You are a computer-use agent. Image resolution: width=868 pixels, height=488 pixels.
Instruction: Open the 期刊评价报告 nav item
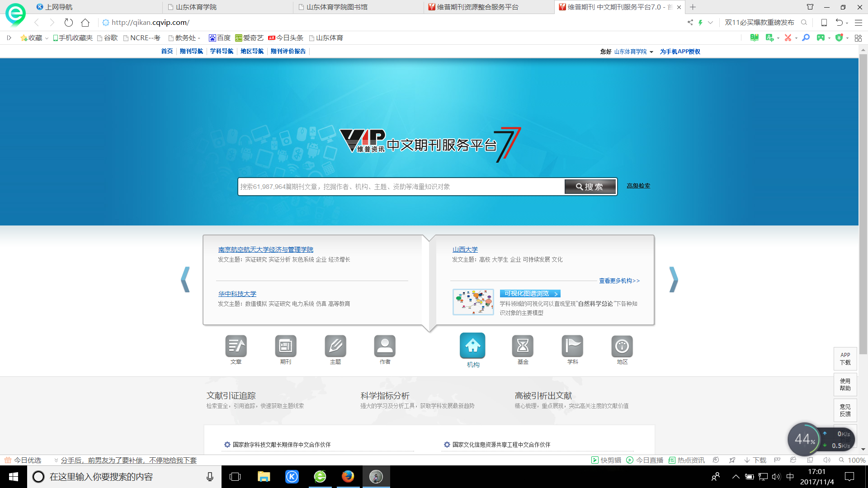(288, 52)
